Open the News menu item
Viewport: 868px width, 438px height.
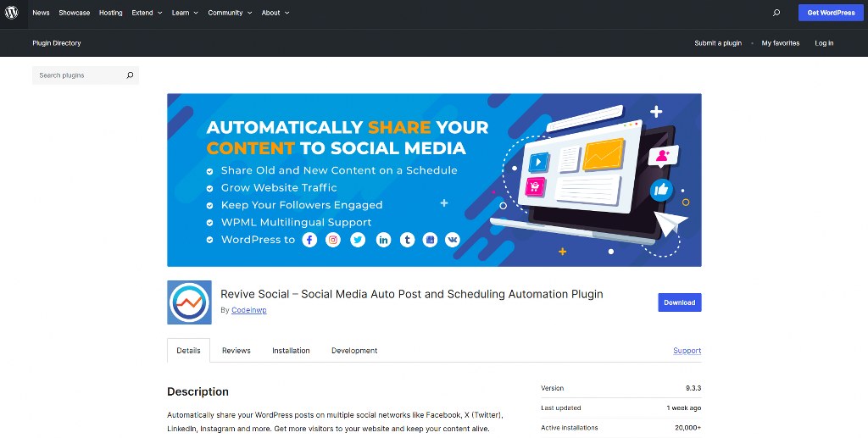pyautogui.click(x=41, y=13)
